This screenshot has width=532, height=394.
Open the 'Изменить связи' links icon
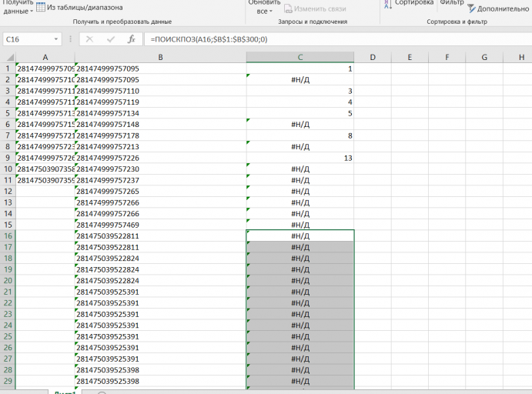click(x=288, y=8)
